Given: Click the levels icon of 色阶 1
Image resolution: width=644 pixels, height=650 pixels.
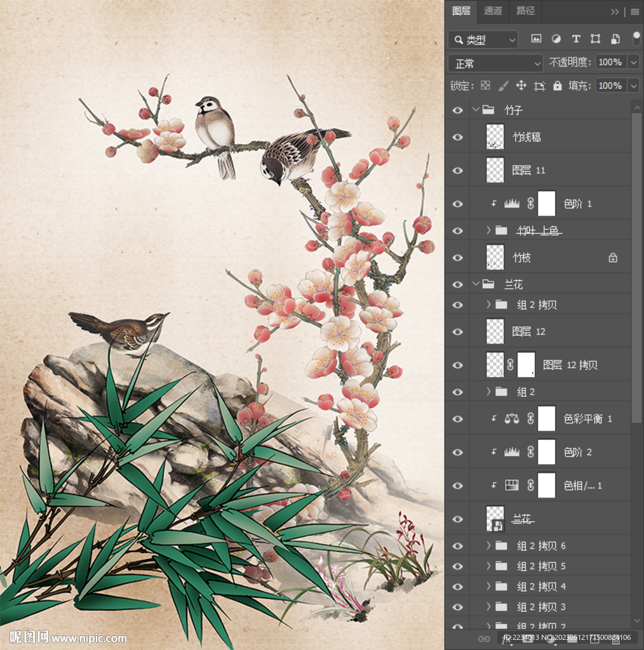Looking at the screenshot, I should pos(512,204).
